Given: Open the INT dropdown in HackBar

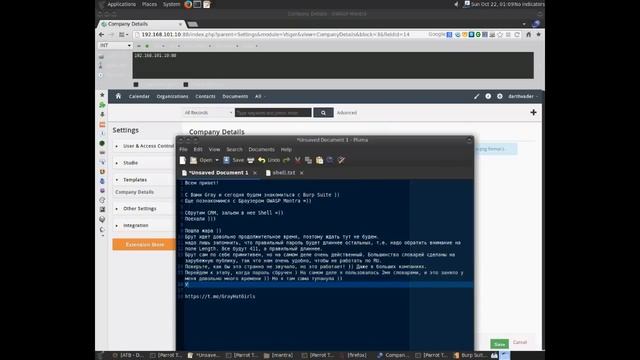Looking at the screenshot, I should [115, 46].
